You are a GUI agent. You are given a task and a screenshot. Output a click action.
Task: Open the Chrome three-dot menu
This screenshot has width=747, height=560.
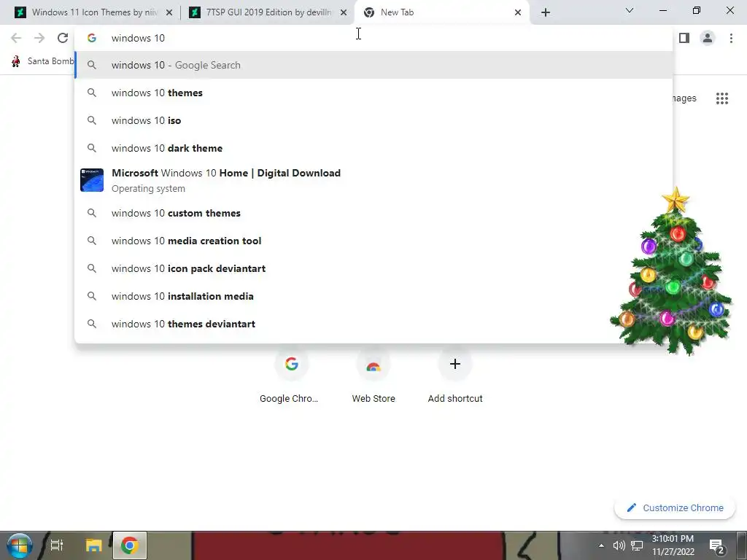click(731, 38)
